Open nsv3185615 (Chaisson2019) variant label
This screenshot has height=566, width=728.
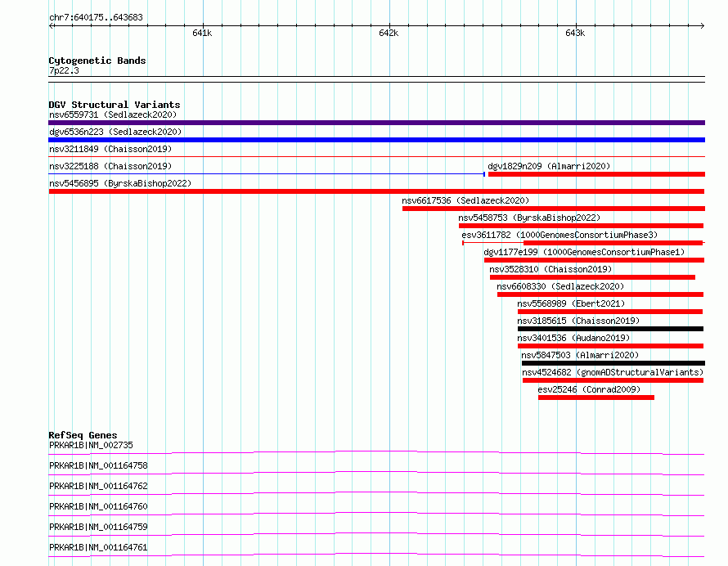pyautogui.click(x=578, y=321)
